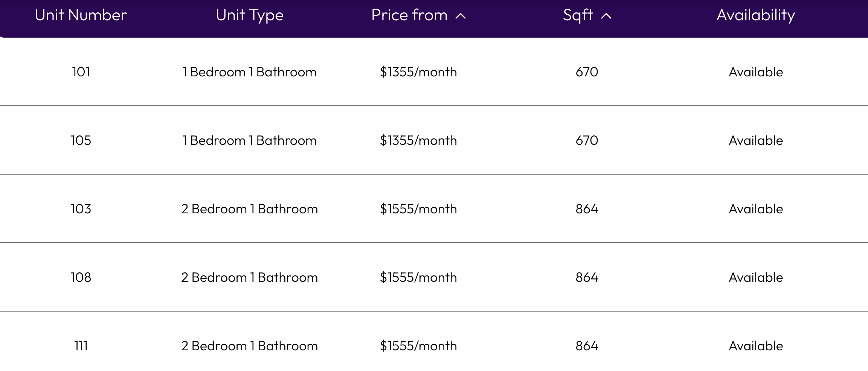Open unit 108 listing
The width and height of the screenshot is (868, 371).
(81, 277)
